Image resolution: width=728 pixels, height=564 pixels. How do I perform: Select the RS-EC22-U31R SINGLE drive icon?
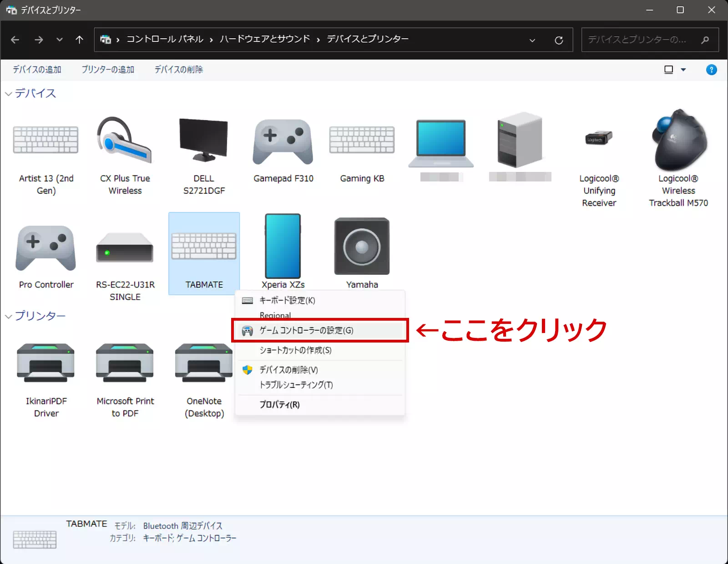click(125, 247)
